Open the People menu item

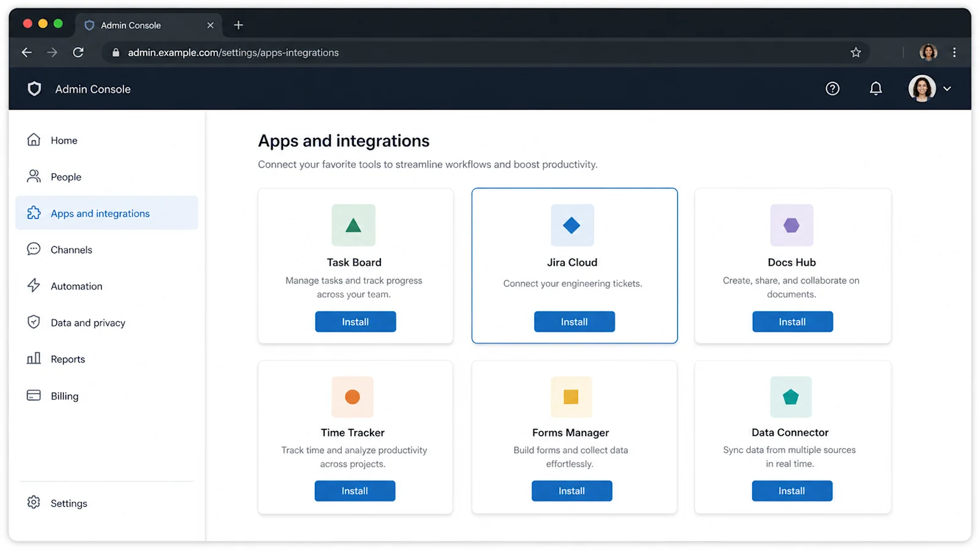107,176
